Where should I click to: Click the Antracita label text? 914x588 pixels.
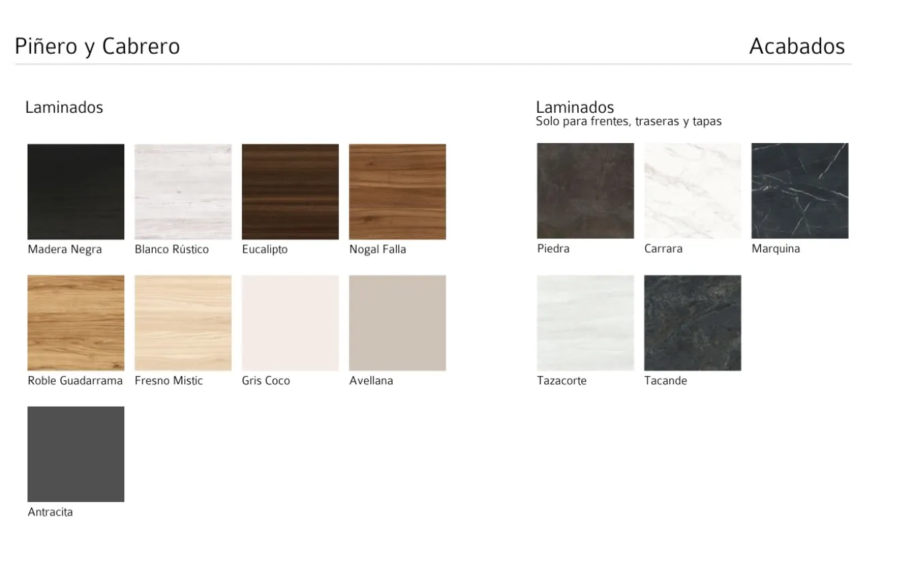coord(50,512)
